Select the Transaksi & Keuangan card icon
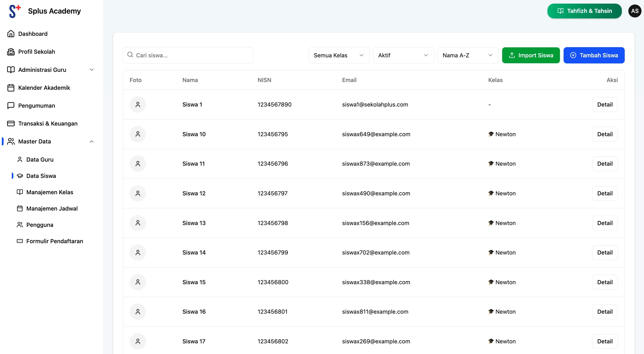644x354 pixels. click(x=11, y=123)
